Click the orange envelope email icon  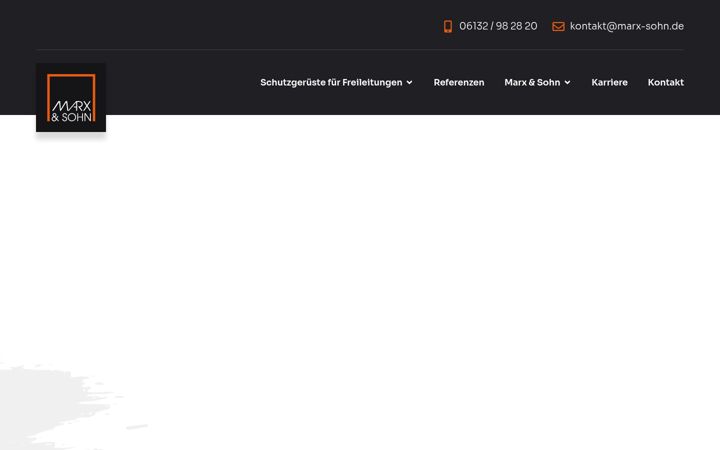[x=558, y=26]
